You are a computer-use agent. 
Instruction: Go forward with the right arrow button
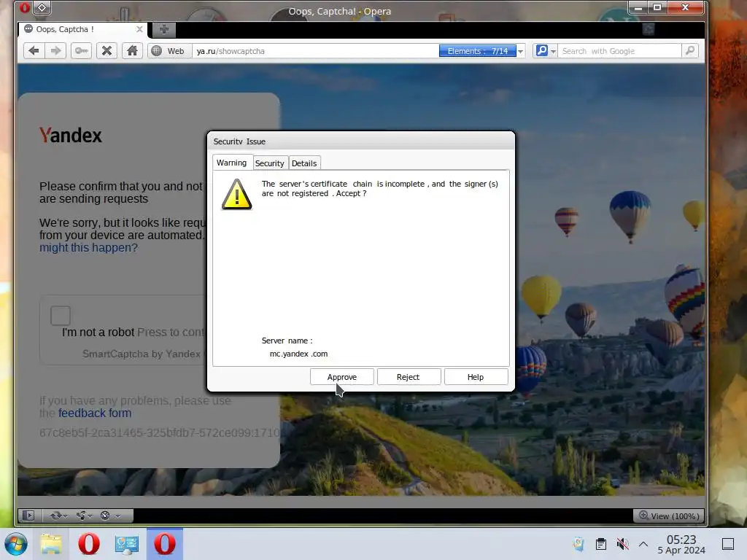pos(55,50)
